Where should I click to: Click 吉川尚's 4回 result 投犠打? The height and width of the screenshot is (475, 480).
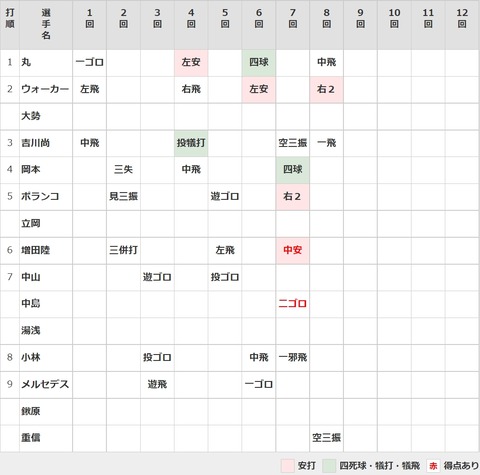point(191,143)
